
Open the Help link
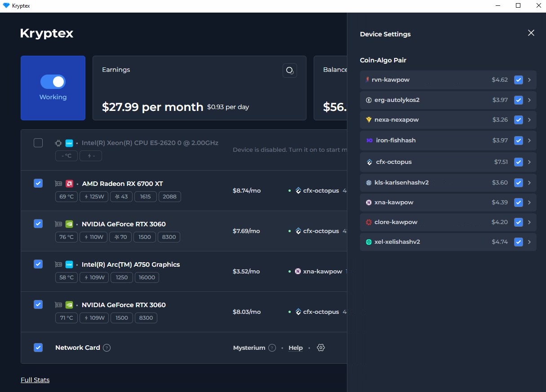click(296, 348)
